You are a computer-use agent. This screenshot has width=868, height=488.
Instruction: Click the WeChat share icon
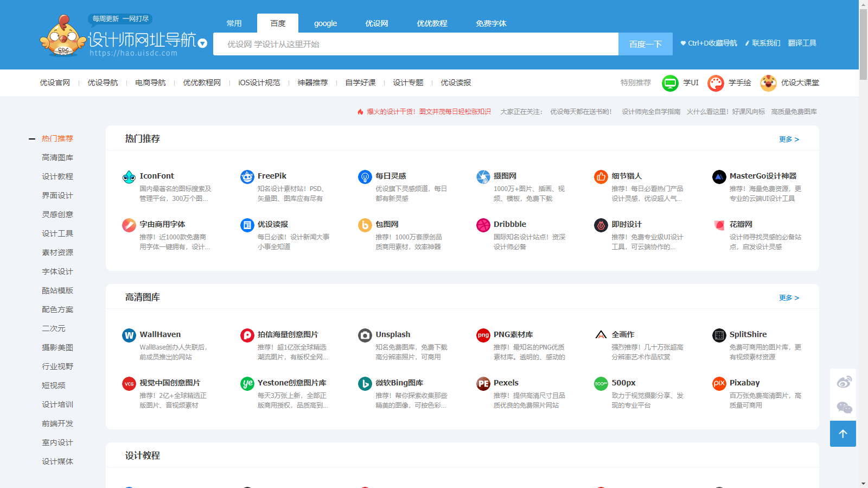844,408
